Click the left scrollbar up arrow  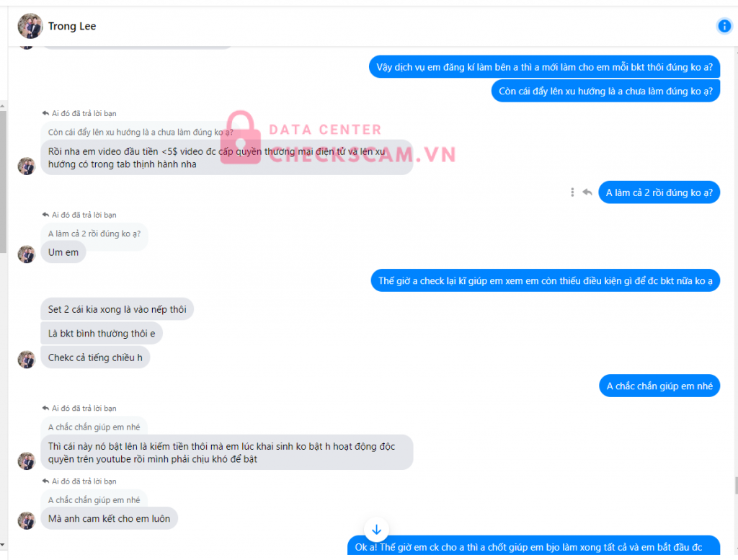pos(3,107)
